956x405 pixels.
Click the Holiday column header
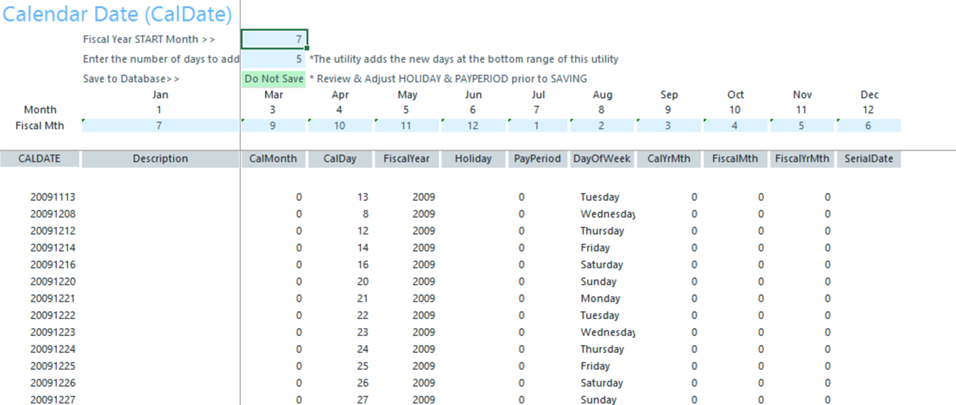click(x=472, y=158)
